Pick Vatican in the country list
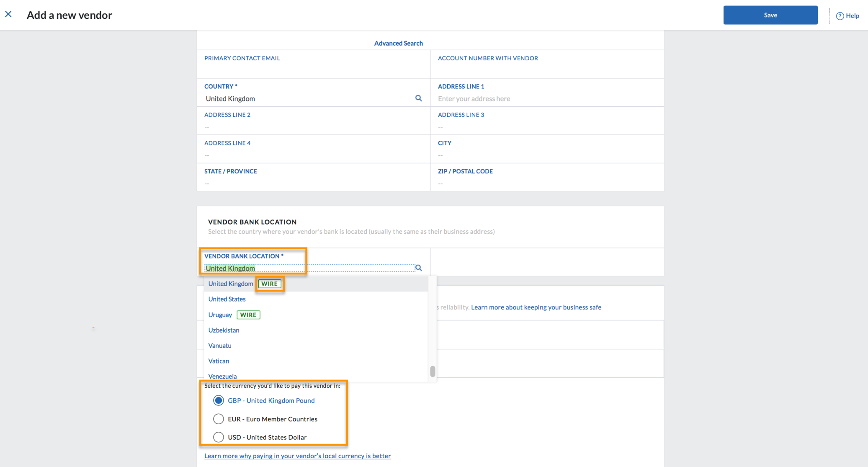 [x=219, y=361]
